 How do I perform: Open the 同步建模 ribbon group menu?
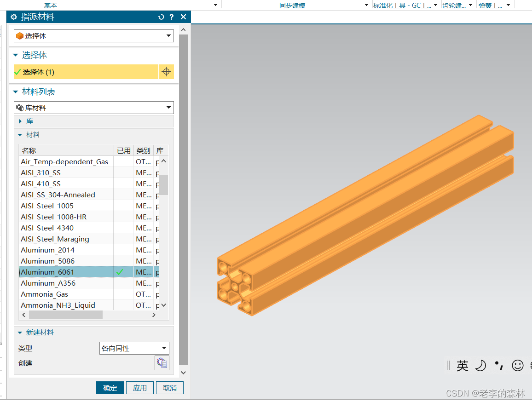pos(366,5)
